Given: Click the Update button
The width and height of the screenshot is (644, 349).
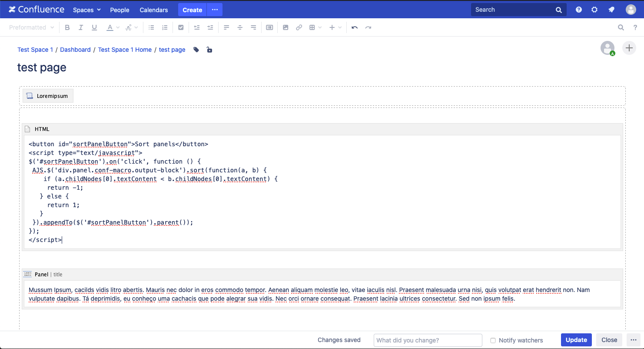Looking at the screenshot, I should [x=577, y=340].
